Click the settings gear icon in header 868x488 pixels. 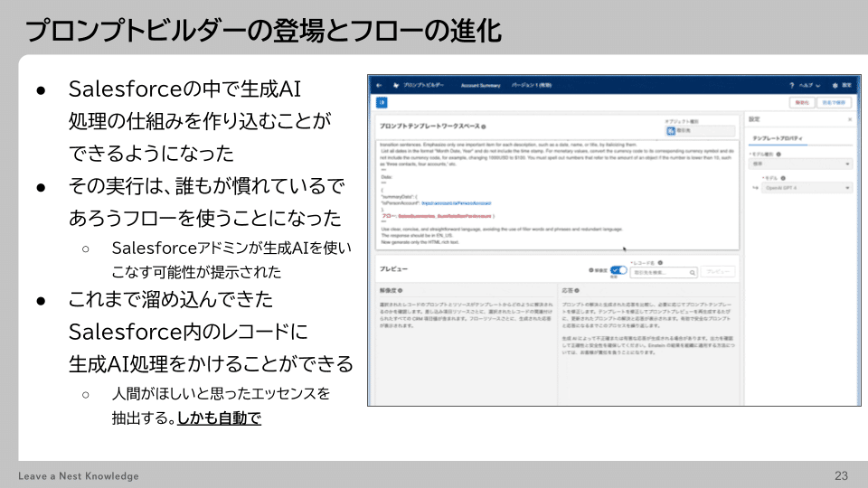(x=835, y=85)
